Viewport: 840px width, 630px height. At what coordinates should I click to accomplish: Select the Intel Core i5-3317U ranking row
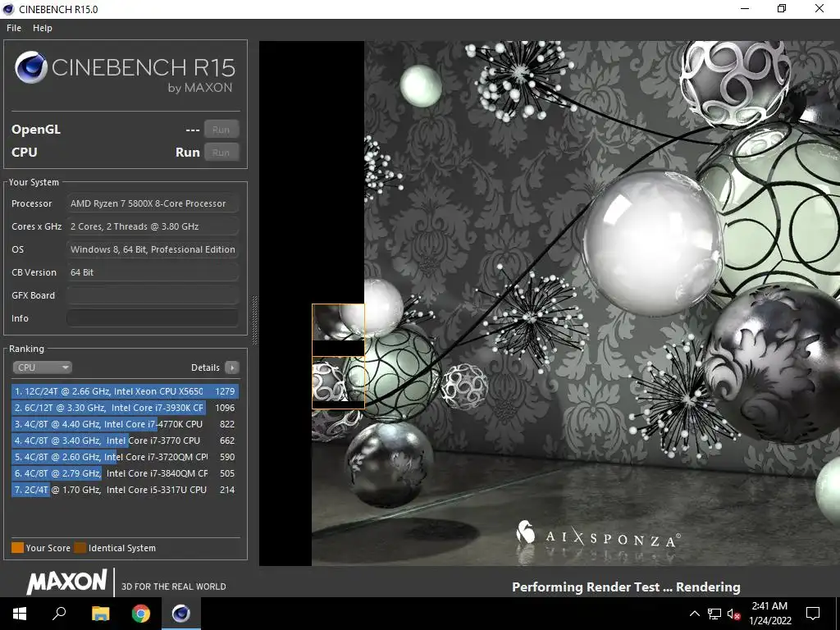click(125, 490)
